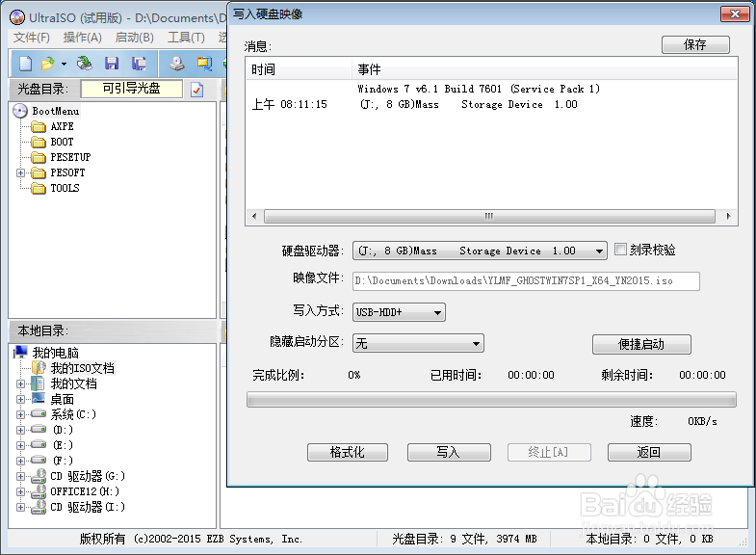Screen dimensions: 756x555
Task: Select the AXPE folder in the disc tree
Action: click(x=63, y=126)
